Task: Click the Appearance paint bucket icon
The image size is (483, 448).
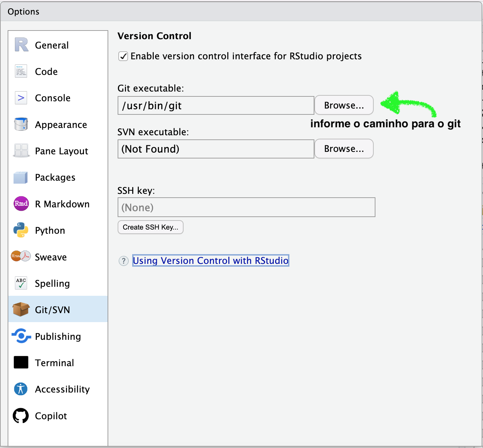Action: (x=21, y=124)
